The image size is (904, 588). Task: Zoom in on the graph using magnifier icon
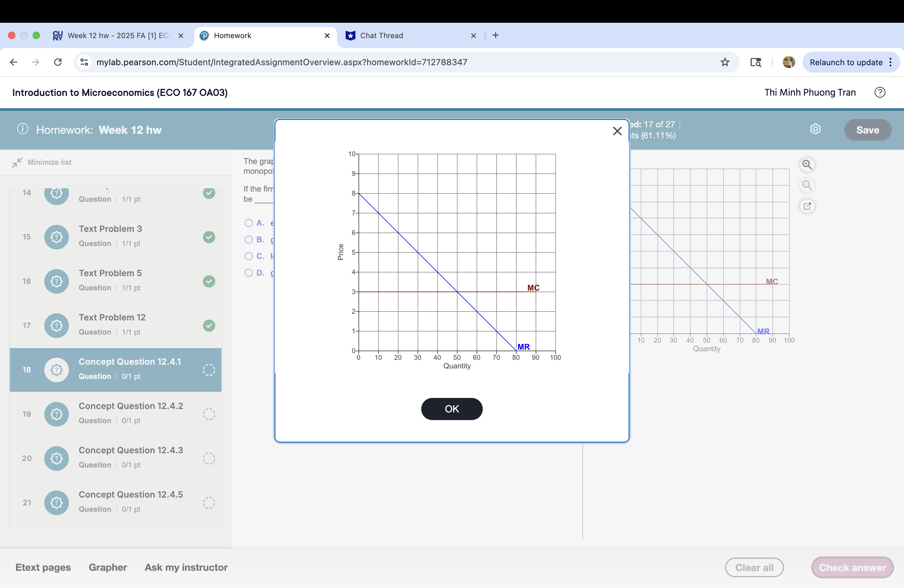point(807,165)
